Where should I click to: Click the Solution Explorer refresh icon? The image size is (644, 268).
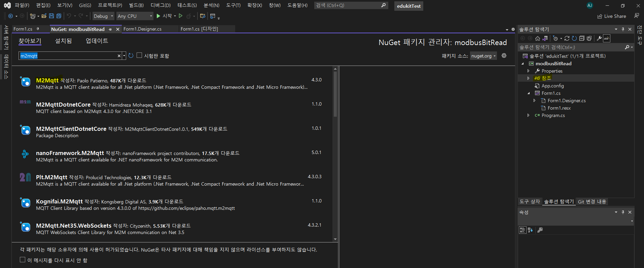[574, 38]
